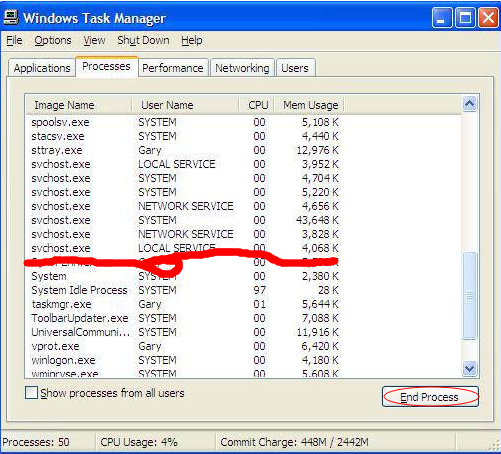The height and width of the screenshot is (454, 501).
Task: Click the vertical scrollbar thumb
Action: tap(469, 296)
